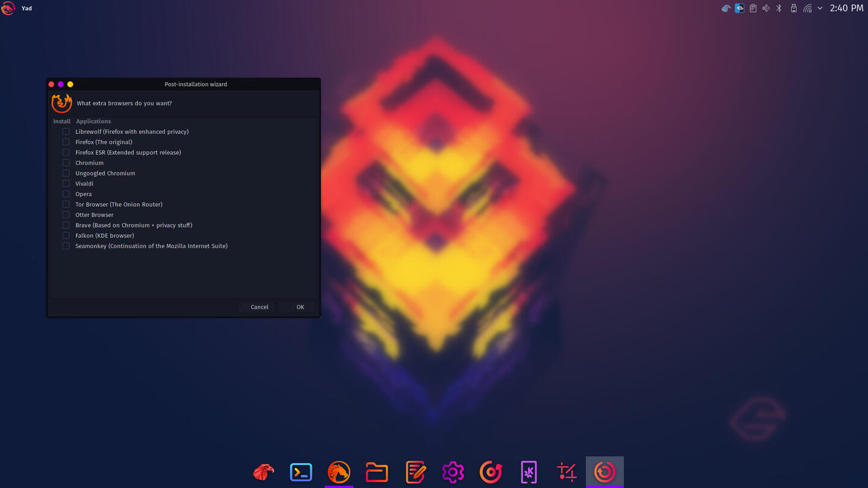Image resolution: width=868 pixels, height=488 pixels.
Task: Enable Firefox ESR install checkbox
Action: (66, 152)
